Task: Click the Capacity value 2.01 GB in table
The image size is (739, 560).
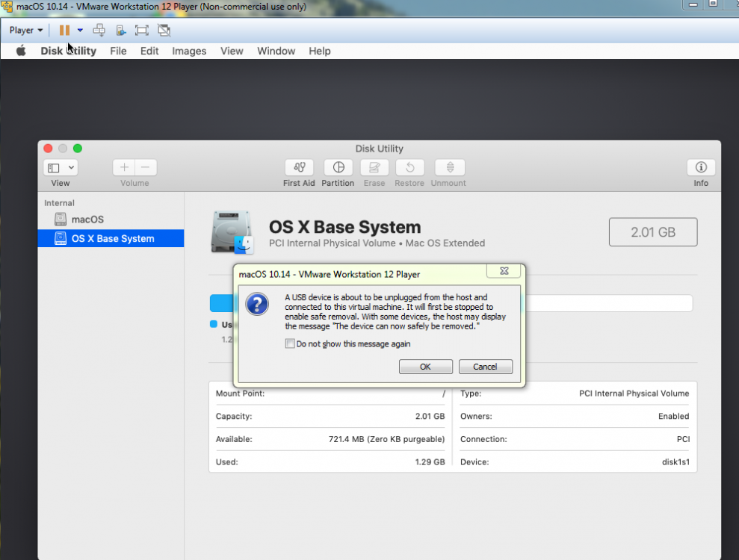Action: pos(430,417)
